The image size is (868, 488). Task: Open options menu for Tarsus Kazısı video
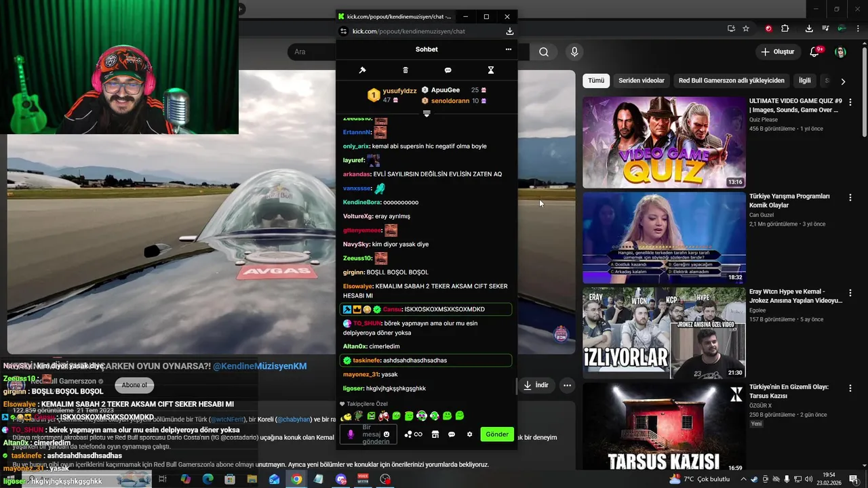[850, 388]
